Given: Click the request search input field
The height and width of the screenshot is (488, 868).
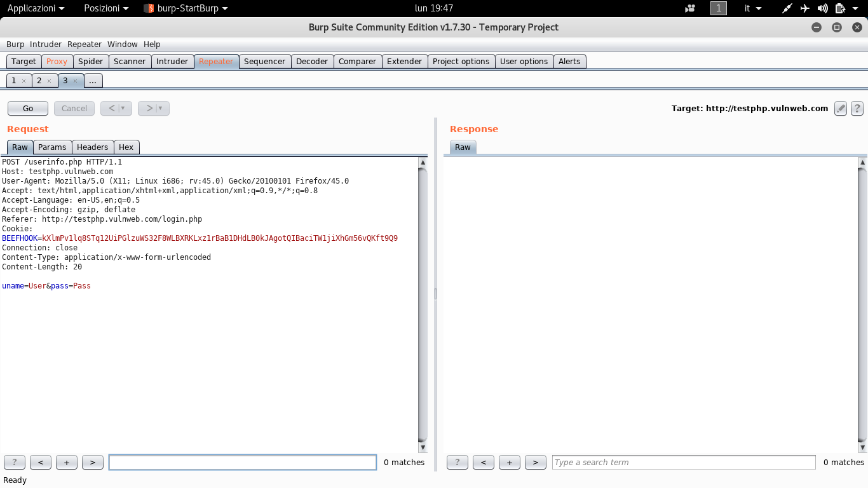Looking at the screenshot, I should click(243, 463).
